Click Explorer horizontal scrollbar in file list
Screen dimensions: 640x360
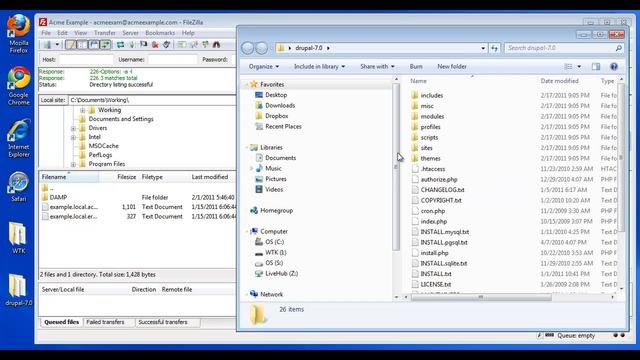point(481,297)
